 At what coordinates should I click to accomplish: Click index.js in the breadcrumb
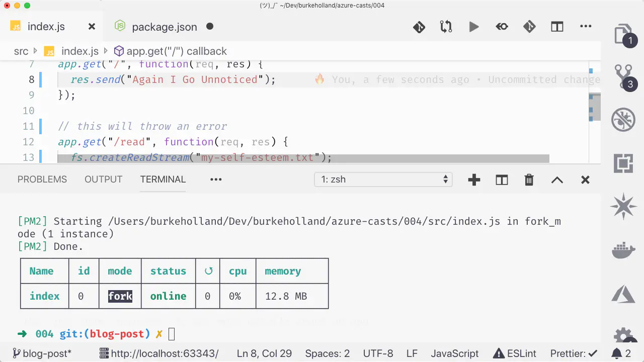(x=80, y=51)
